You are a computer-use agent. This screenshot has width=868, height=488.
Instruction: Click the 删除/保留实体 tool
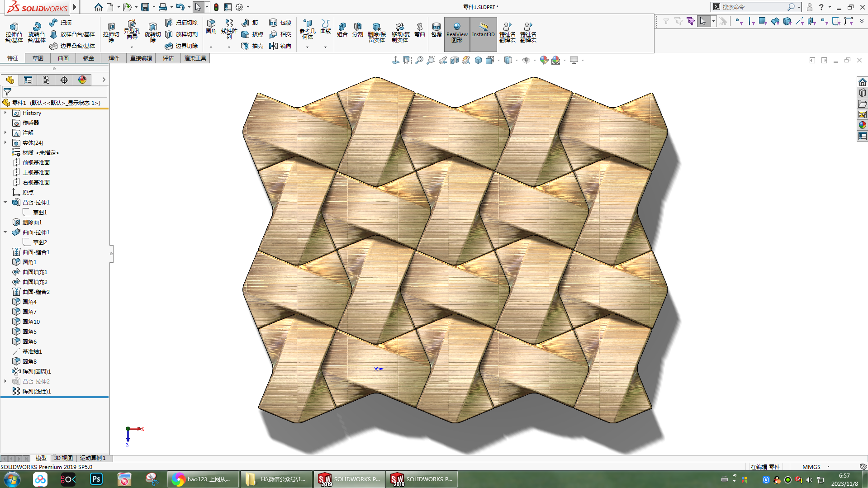point(376,33)
